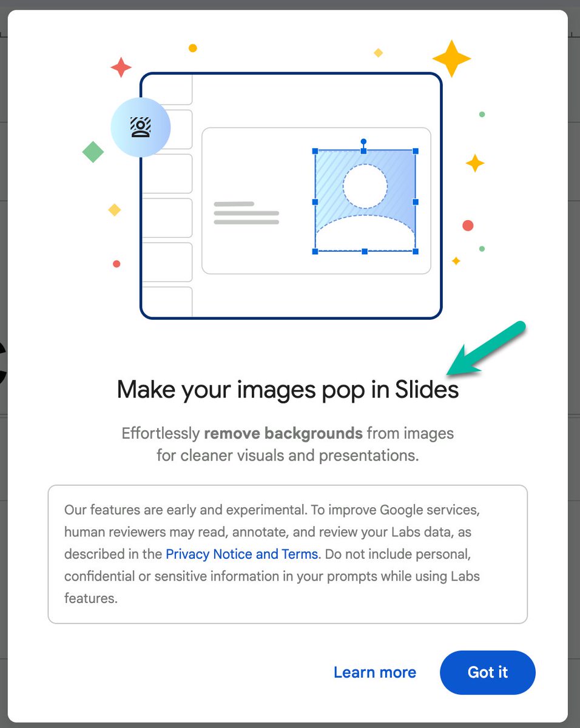Open the Privacy Notice and Terms link
The width and height of the screenshot is (580, 728).
pyautogui.click(x=241, y=554)
